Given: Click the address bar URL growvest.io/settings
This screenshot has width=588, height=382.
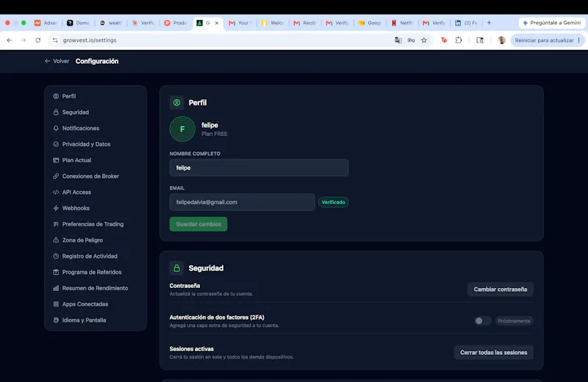Looking at the screenshot, I should [90, 40].
